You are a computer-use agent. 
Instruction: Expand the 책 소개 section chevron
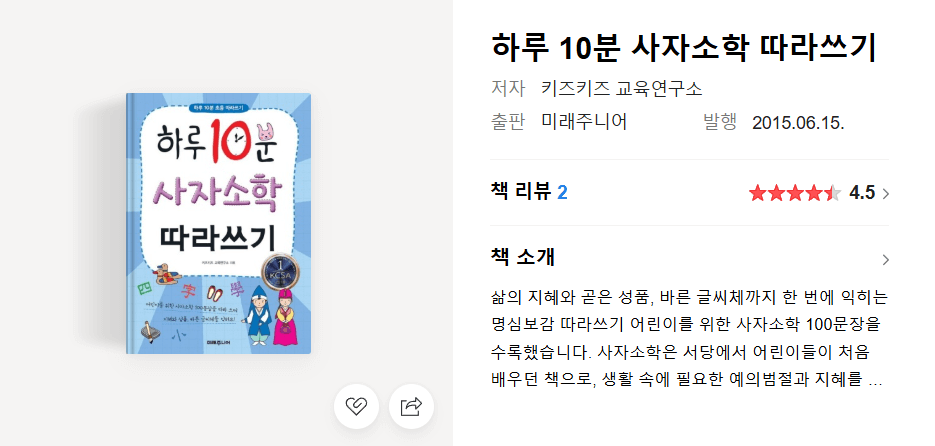[x=885, y=259]
